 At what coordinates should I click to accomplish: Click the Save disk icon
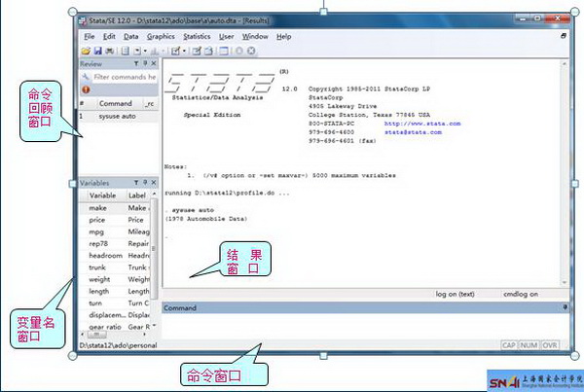(97, 50)
